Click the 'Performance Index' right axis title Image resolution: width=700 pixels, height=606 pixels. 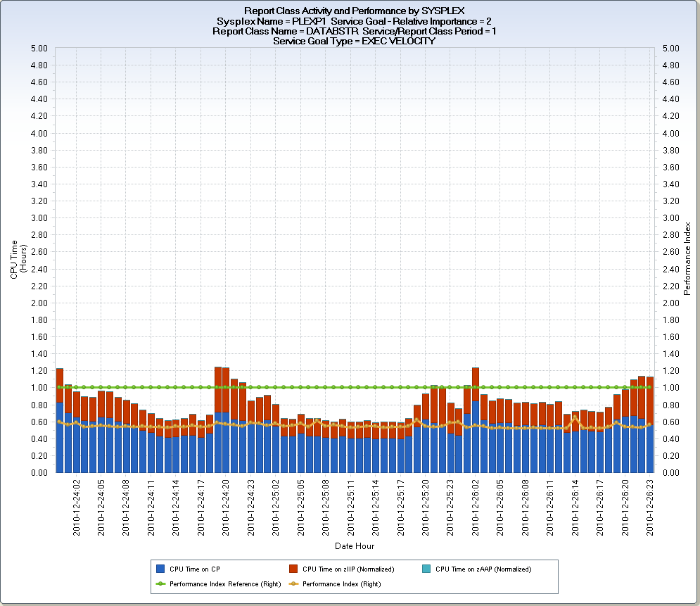click(687, 258)
